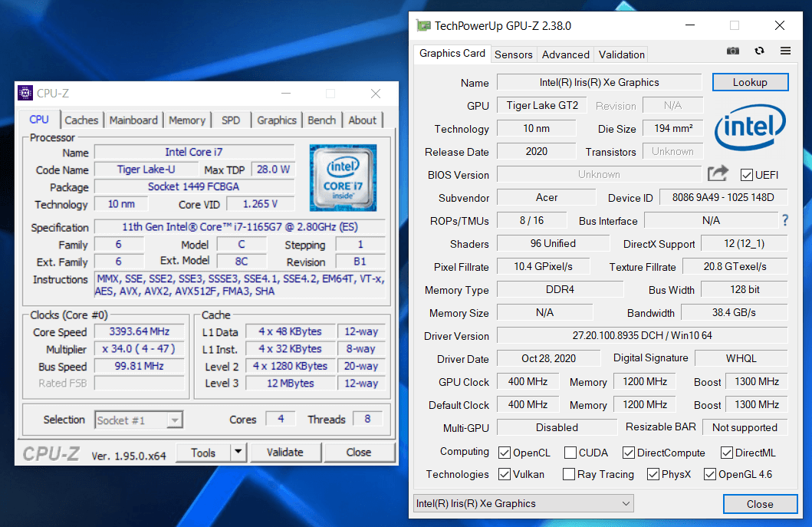Click the Lookup button in GPU-Z

[x=750, y=82]
